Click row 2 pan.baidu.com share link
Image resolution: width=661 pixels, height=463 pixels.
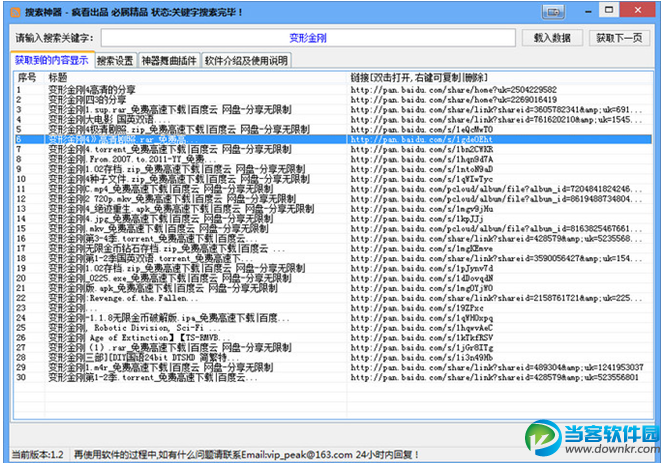[454, 100]
